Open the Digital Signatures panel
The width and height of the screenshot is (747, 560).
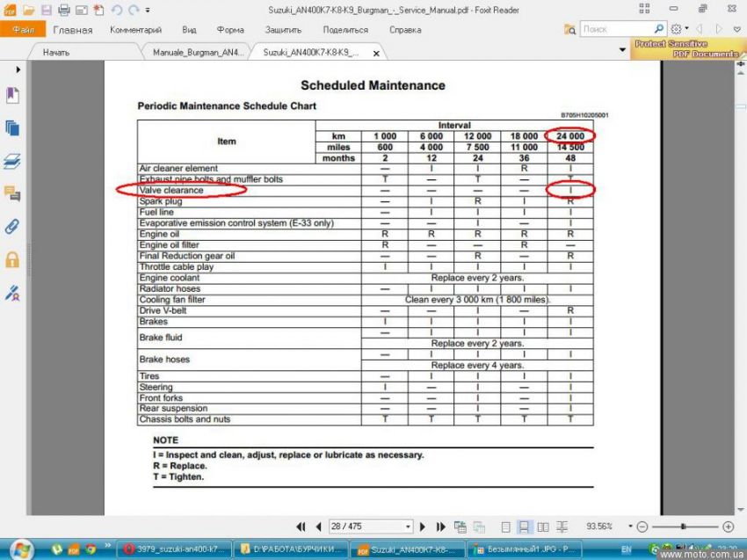coord(12,292)
